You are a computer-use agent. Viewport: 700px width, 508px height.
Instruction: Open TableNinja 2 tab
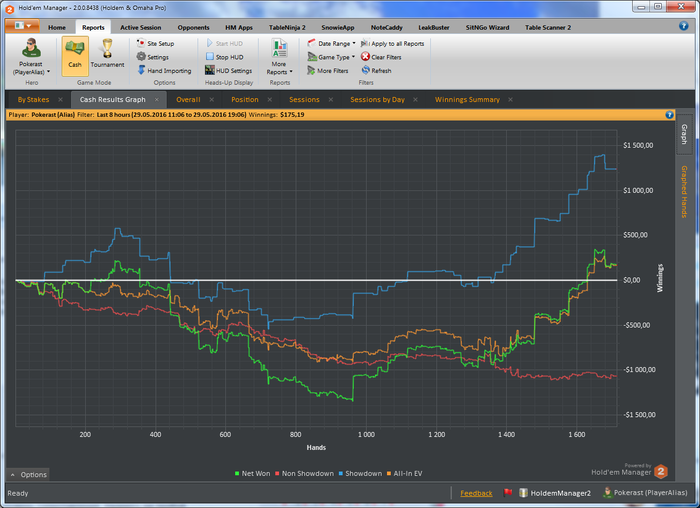pos(287,27)
